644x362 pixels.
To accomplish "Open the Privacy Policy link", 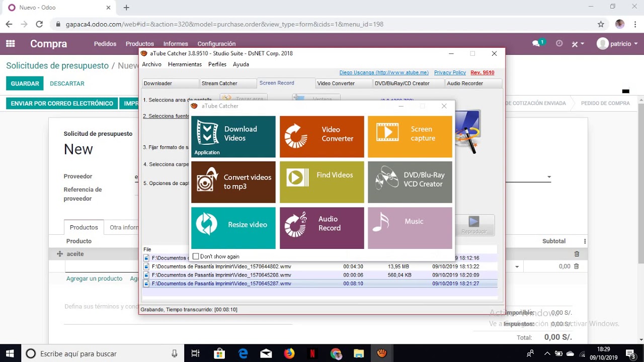I will 450,73.
